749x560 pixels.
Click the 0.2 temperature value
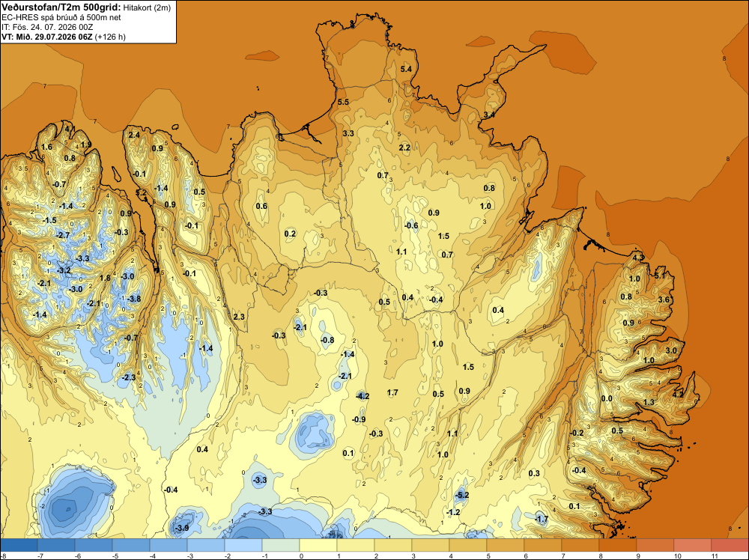[290, 234]
